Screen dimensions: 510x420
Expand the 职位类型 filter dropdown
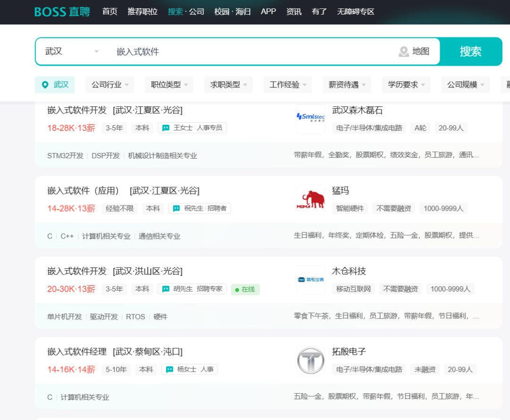(x=169, y=85)
